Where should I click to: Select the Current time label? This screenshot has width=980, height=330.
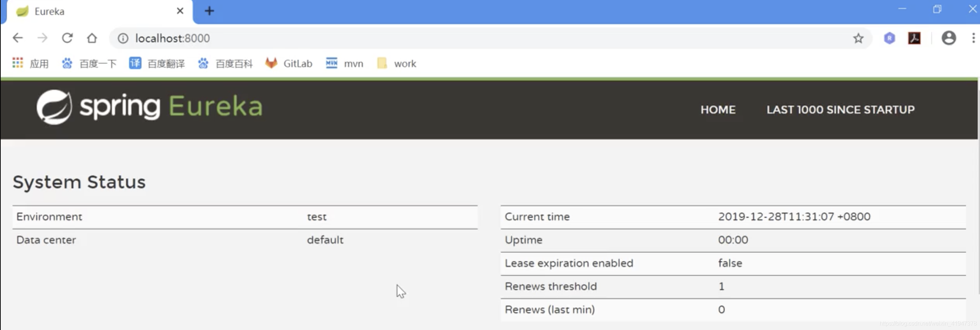(x=537, y=217)
